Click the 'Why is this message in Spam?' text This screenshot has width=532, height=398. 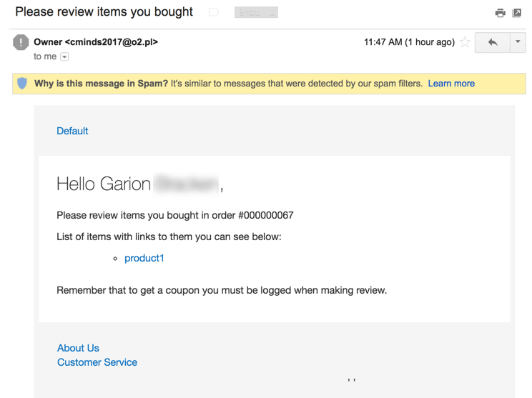[101, 84]
